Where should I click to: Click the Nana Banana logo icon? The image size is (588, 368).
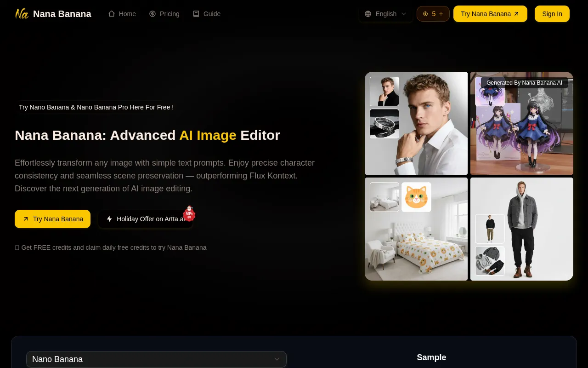[22, 14]
